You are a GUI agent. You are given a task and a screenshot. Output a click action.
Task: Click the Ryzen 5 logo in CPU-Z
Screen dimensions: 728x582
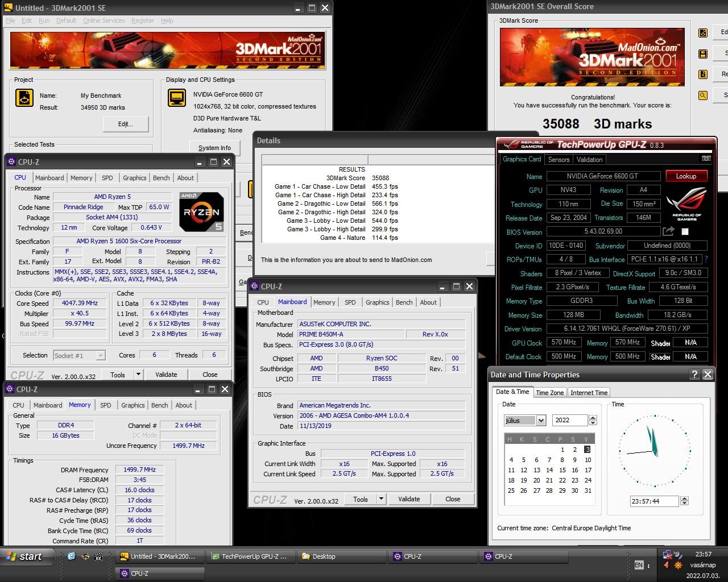pyautogui.click(x=201, y=211)
